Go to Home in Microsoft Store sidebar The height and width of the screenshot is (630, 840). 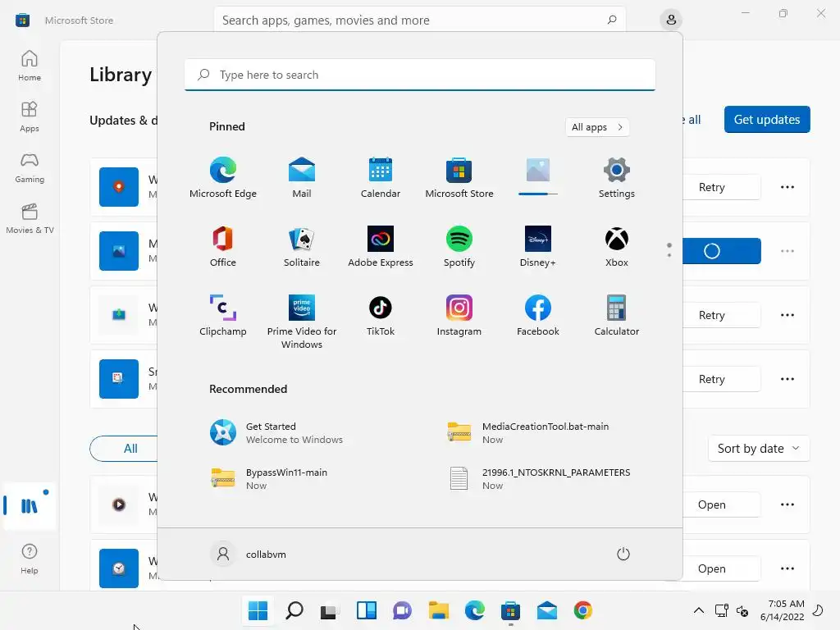(30, 66)
